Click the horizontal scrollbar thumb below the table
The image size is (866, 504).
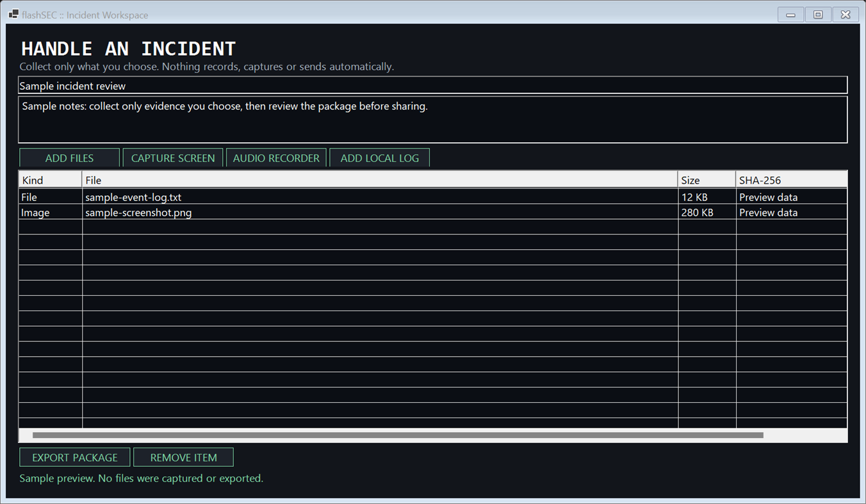(x=398, y=435)
